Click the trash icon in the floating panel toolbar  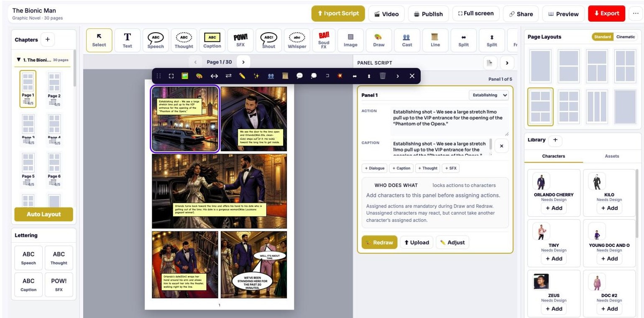[383, 76]
